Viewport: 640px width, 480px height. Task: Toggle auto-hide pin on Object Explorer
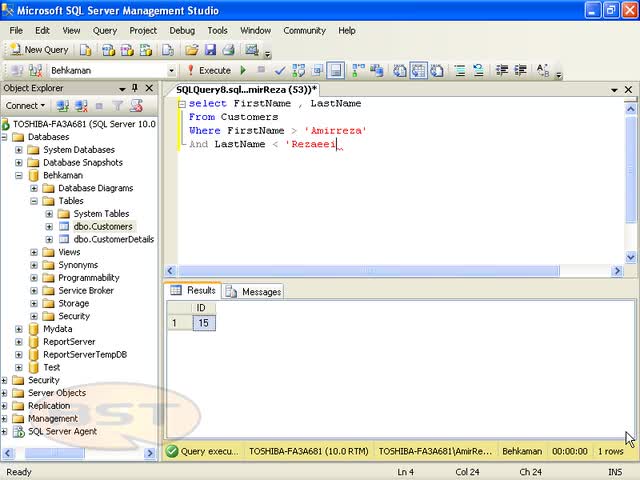tap(135, 88)
